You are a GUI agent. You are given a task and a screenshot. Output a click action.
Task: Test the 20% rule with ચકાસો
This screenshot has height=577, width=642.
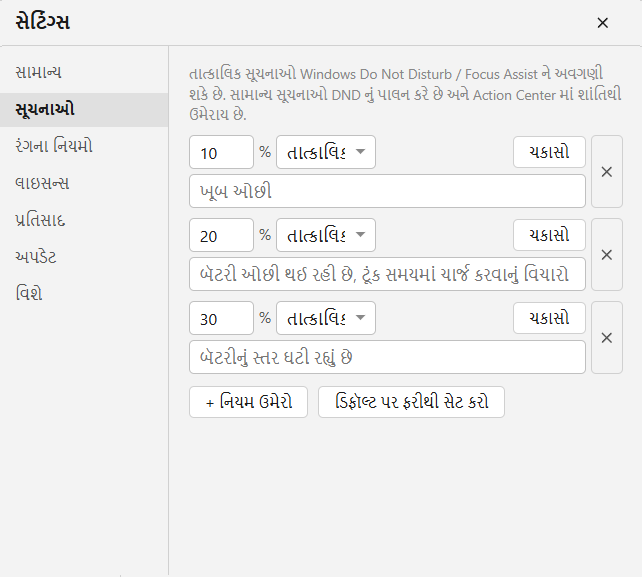pos(549,235)
